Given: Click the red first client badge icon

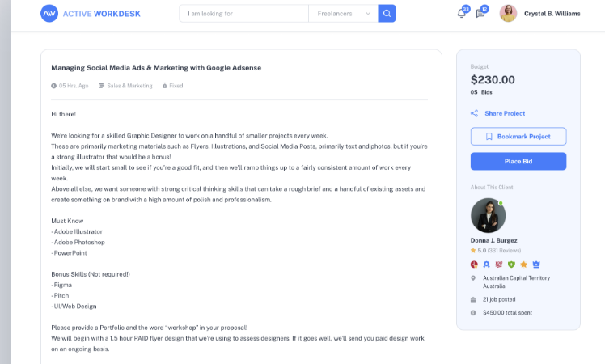Looking at the screenshot, I should point(474,264).
